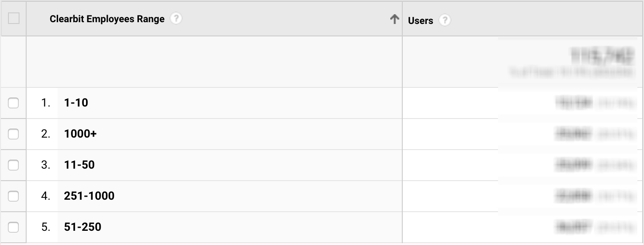Toggle the ascending sort arrow icon
This screenshot has height=245, width=644.
coord(394,19)
